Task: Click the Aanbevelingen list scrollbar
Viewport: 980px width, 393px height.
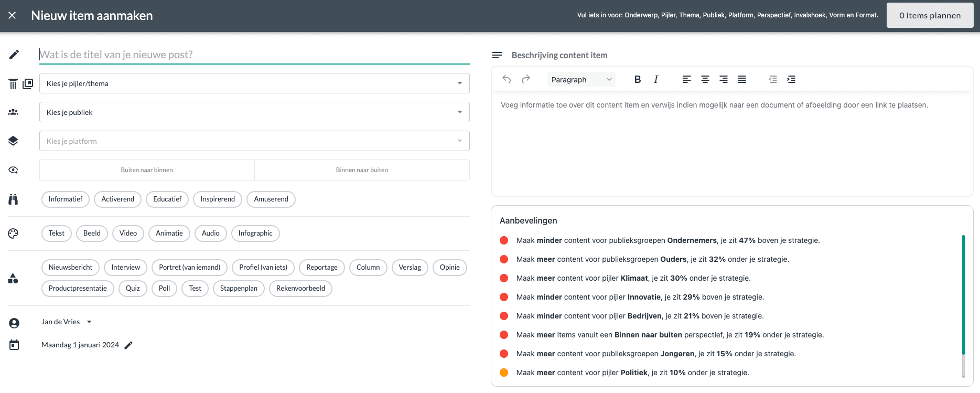Action: tap(963, 295)
